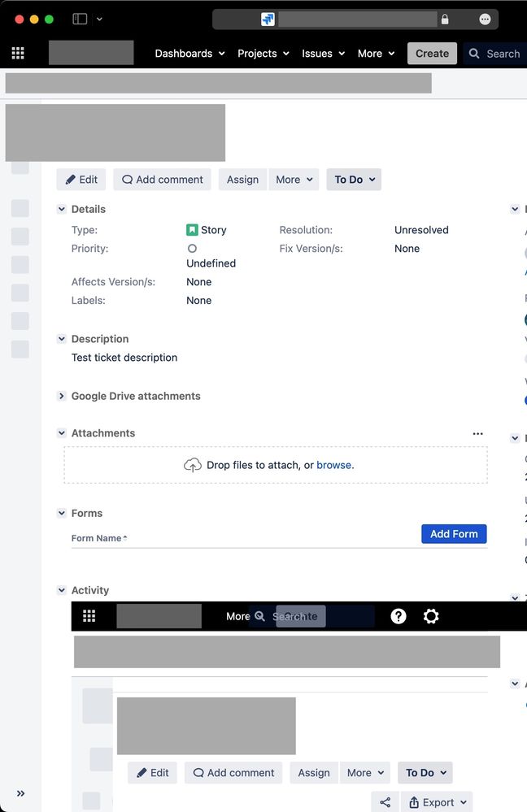Toggle the browser sidebar panel icon
This screenshot has width=527, height=812.
click(x=80, y=20)
